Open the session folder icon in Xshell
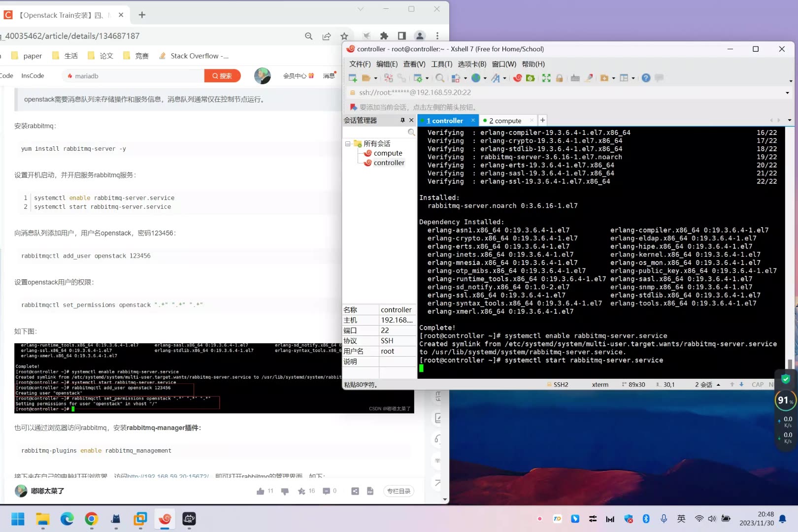Image resolution: width=798 pixels, height=532 pixels. click(x=366, y=78)
